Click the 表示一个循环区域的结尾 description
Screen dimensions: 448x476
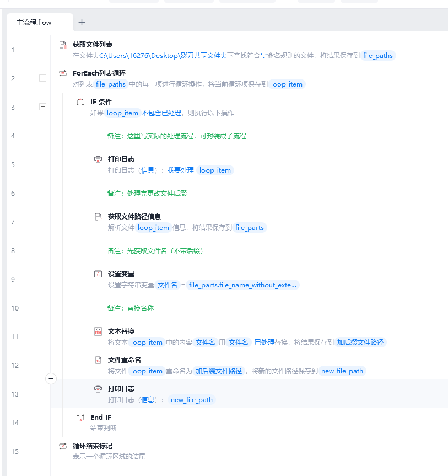click(x=109, y=457)
